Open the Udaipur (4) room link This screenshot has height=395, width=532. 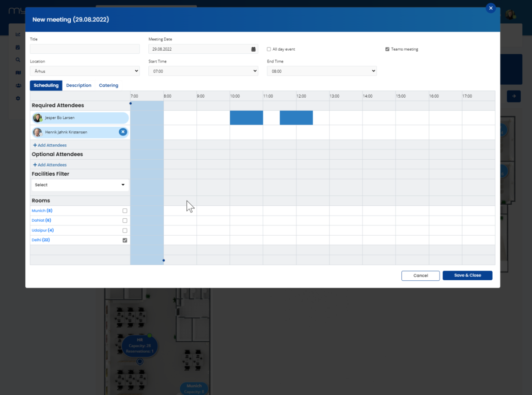point(43,230)
